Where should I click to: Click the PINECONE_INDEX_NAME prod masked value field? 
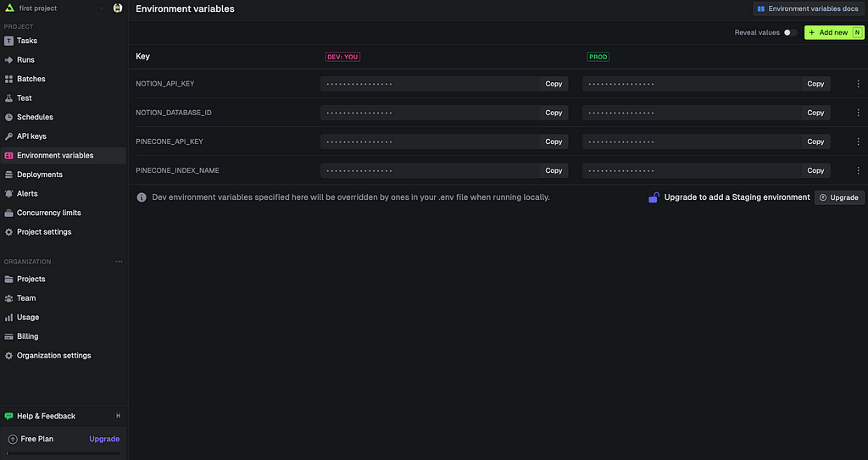[x=692, y=170]
